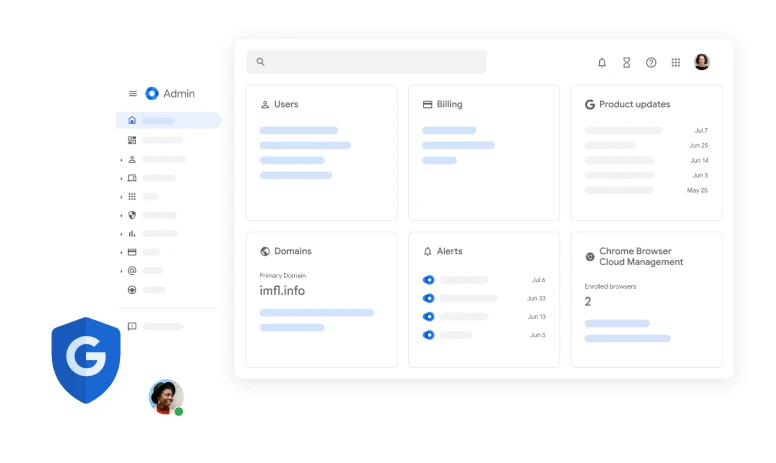The height and width of the screenshot is (463, 776).
Task: Open the account profile avatar
Action: (702, 62)
